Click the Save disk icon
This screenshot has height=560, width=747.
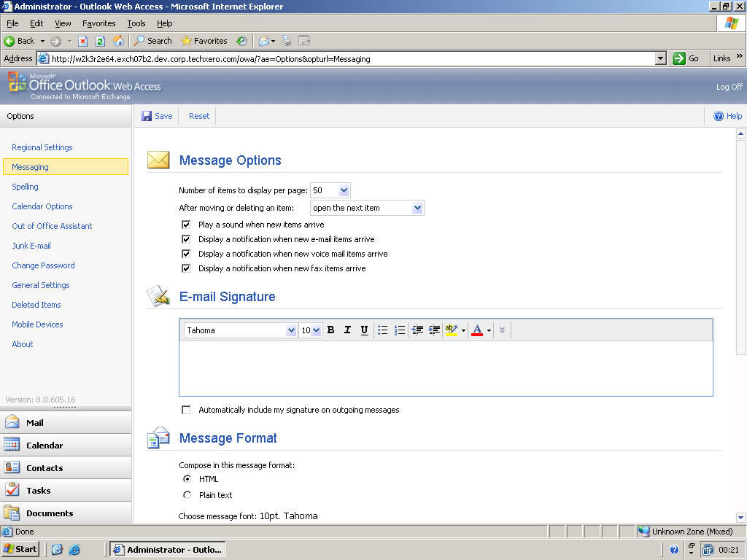coord(147,116)
